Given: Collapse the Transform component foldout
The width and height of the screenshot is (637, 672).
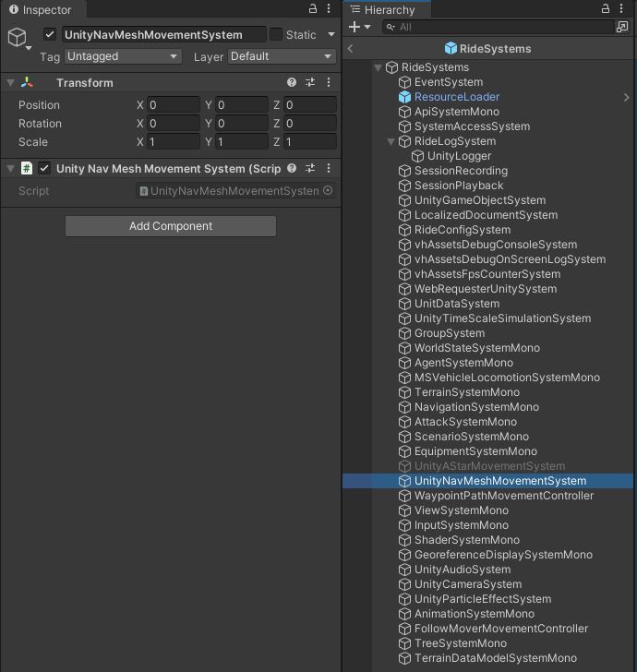Looking at the screenshot, I should (10, 83).
